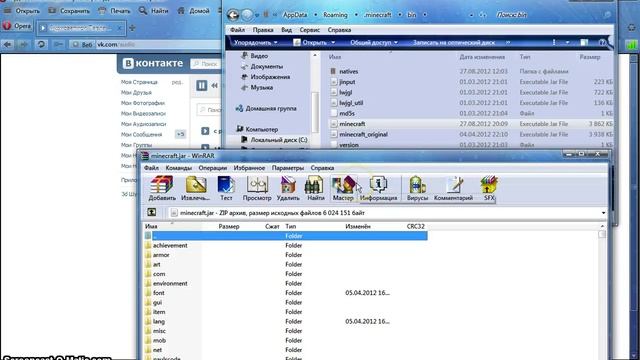Show archive Информация in WinRAR
This screenshot has width=640, height=360.
[378, 188]
